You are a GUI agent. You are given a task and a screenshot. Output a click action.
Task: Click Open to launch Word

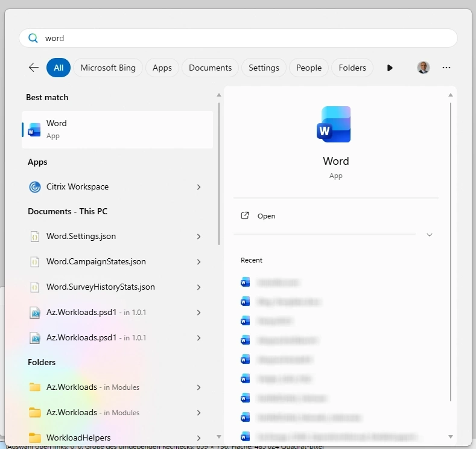(x=266, y=216)
